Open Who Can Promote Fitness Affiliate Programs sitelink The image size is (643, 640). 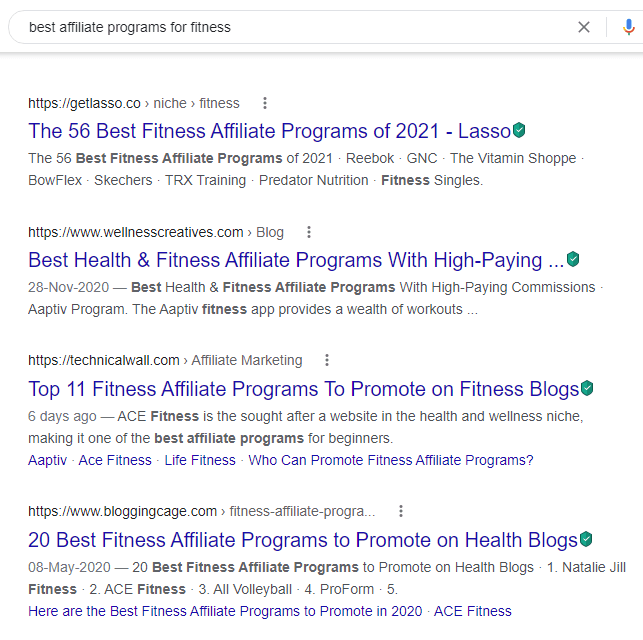tap(390, 460)
